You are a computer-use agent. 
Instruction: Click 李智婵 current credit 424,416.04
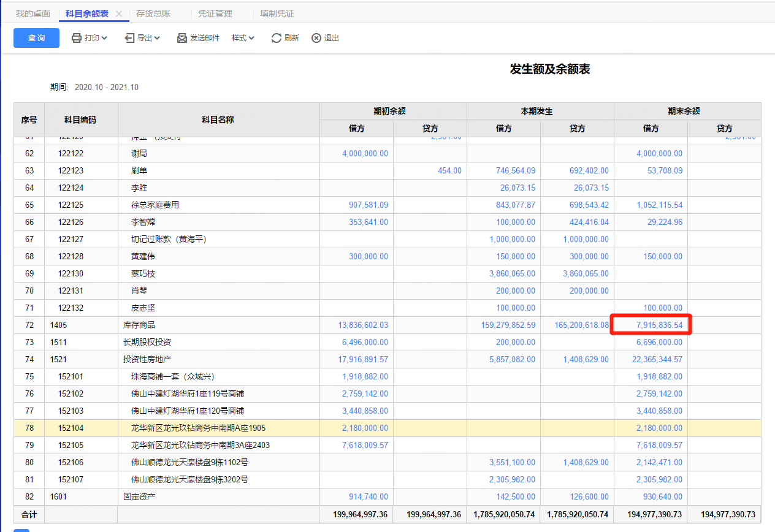(588, 222)
